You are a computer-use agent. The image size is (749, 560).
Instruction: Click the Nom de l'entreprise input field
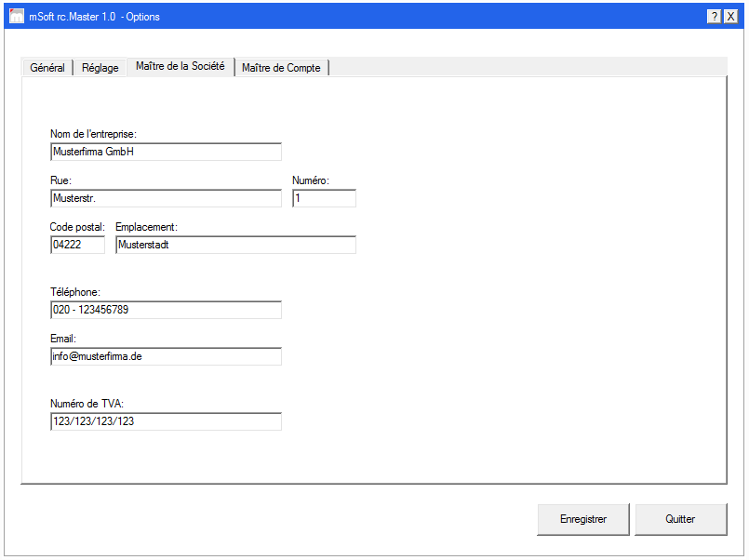[166, 152]
